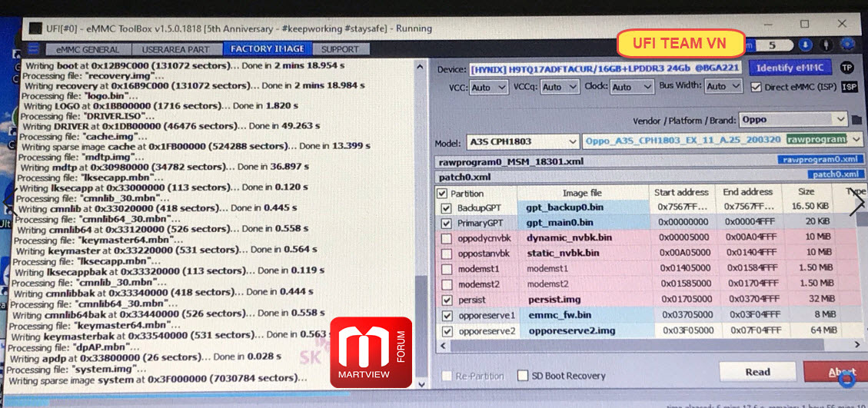Screen dimensions: 868x408
Task: Click the log panel vertical scrollbar thumb
Action: [421, 326]
